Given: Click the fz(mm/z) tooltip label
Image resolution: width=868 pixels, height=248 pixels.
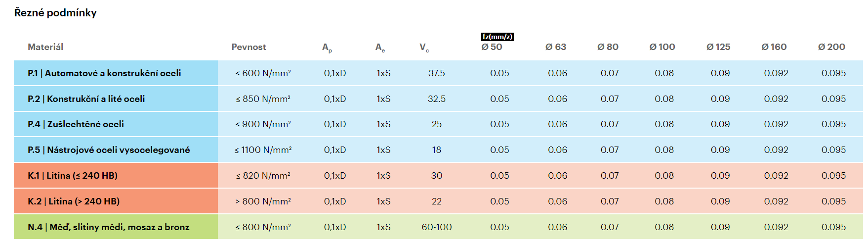Looking at the screenshot, I should 497,37.
